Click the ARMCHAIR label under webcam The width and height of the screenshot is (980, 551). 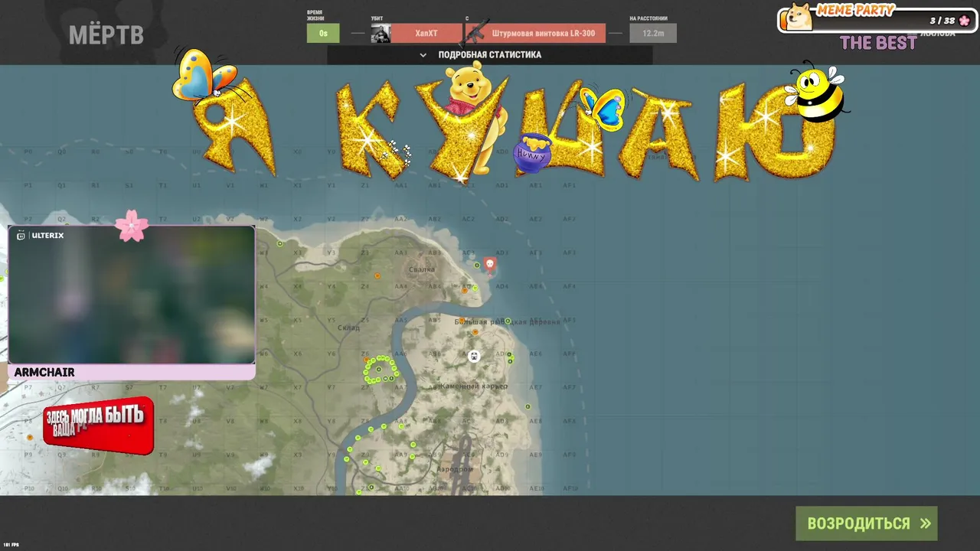tap(44, 373)
